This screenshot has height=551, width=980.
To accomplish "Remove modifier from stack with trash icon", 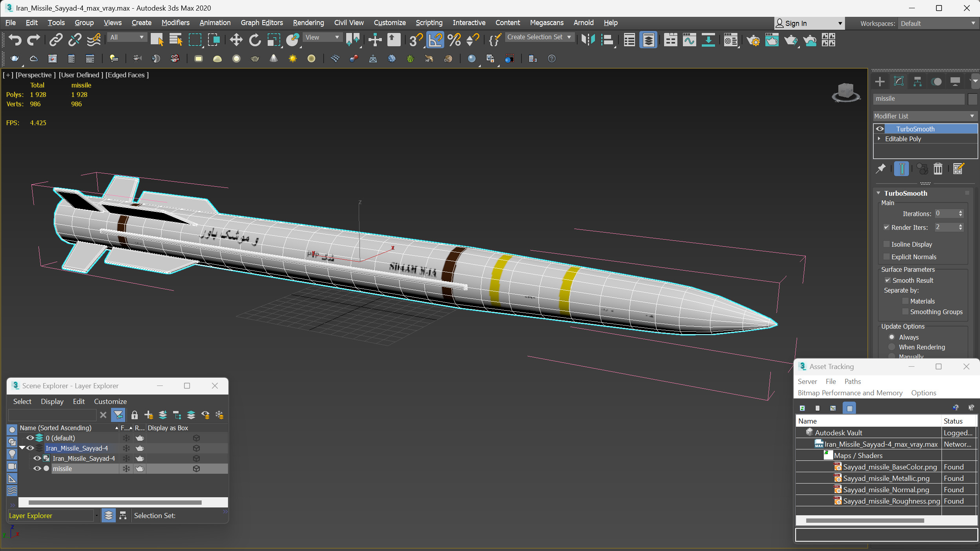I will coord(938,169).
